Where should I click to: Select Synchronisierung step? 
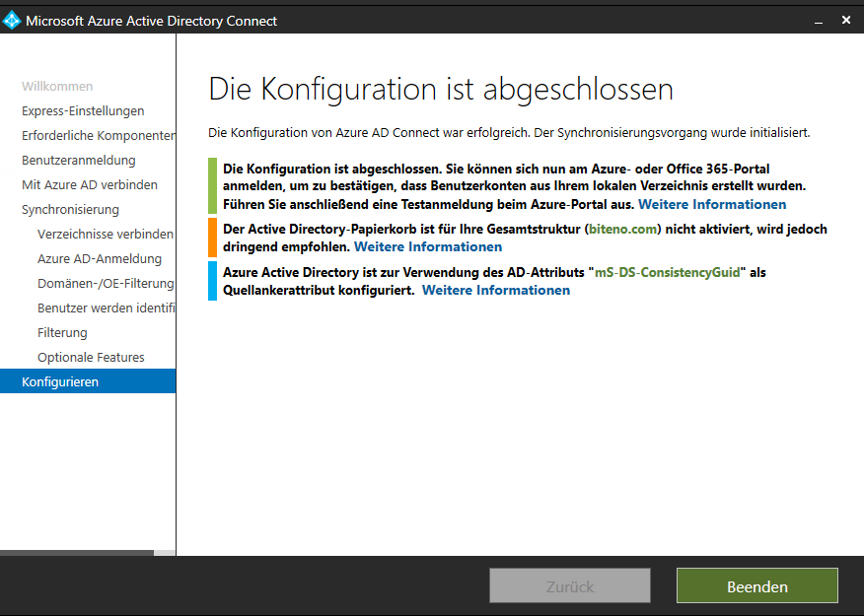71,209
